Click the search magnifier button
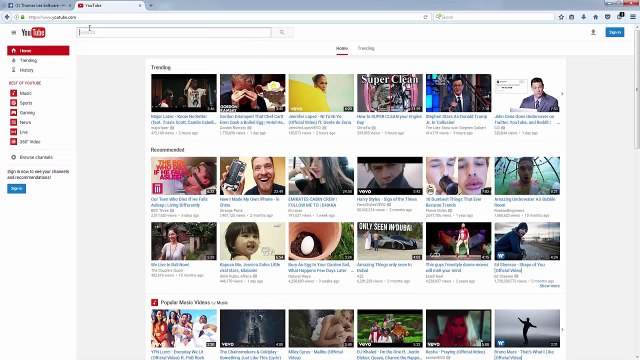This screenshot has width=640, height=360. click(x=282, y=32)
